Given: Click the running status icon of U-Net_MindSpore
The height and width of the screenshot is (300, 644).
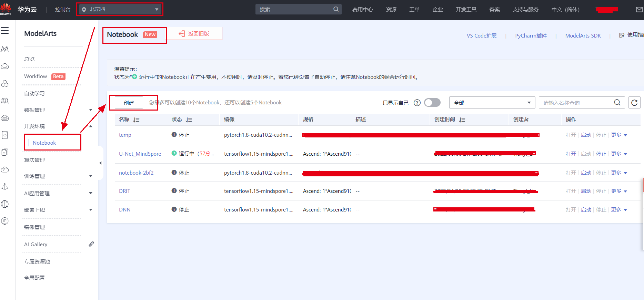Looking at the screenshot, I should 174,153.
